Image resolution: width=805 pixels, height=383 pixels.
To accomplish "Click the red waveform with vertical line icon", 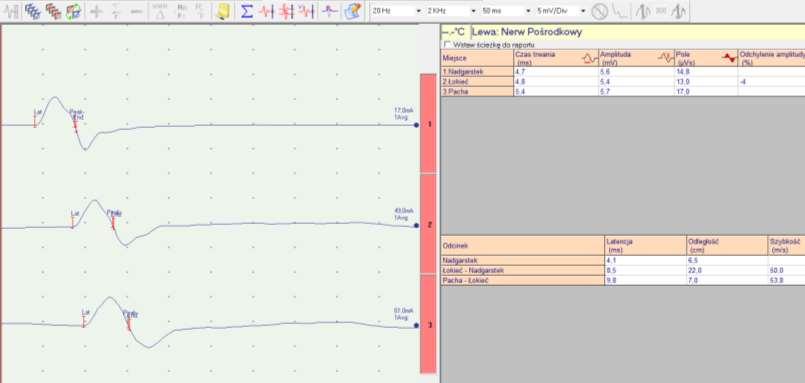I will 267,11.
